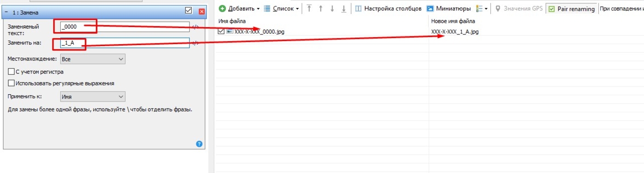The width and height of the screenshot is (644, 173).
Task: Enable Использовать регулярные выражения checkbox
Action: tap(11, 83)
